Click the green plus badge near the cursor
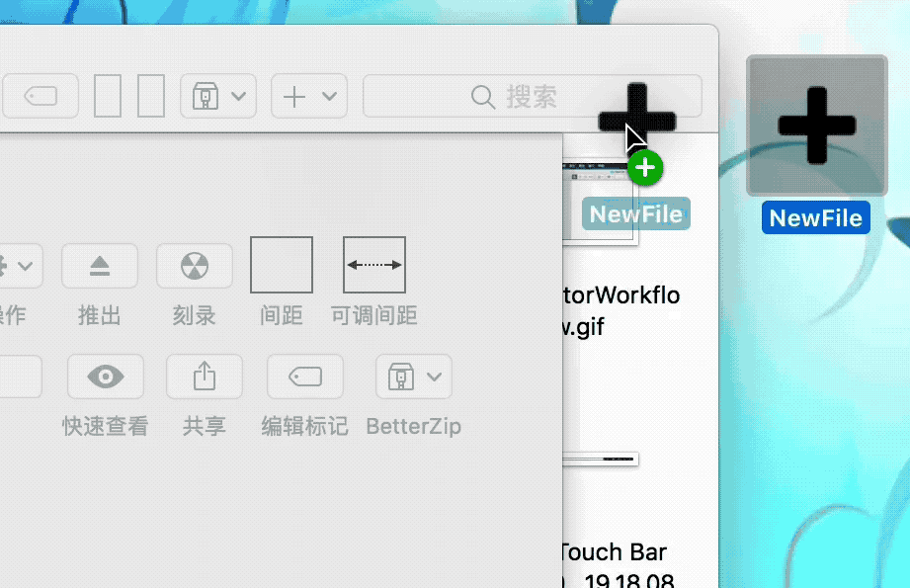 click(645, 168)
